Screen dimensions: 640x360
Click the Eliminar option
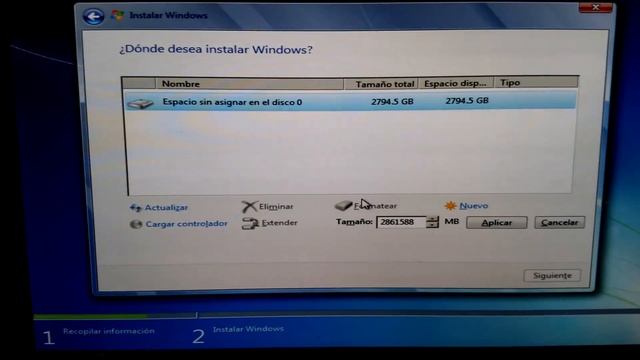(276, 207)
